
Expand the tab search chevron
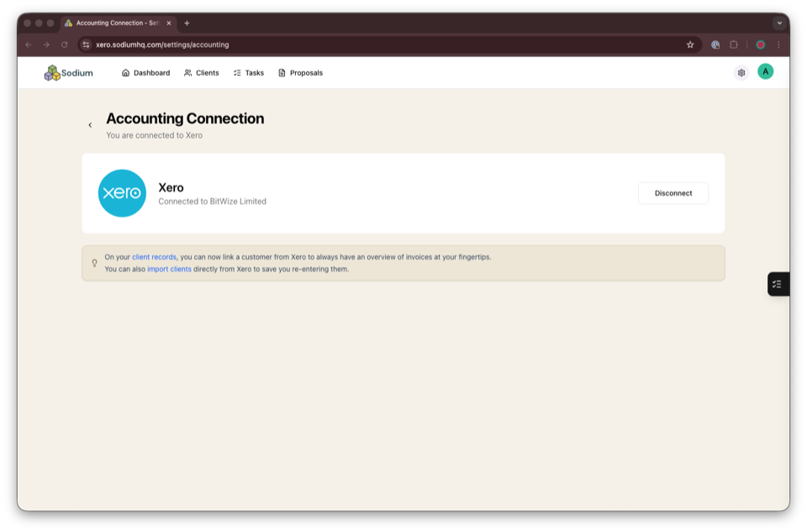[778, 24]
